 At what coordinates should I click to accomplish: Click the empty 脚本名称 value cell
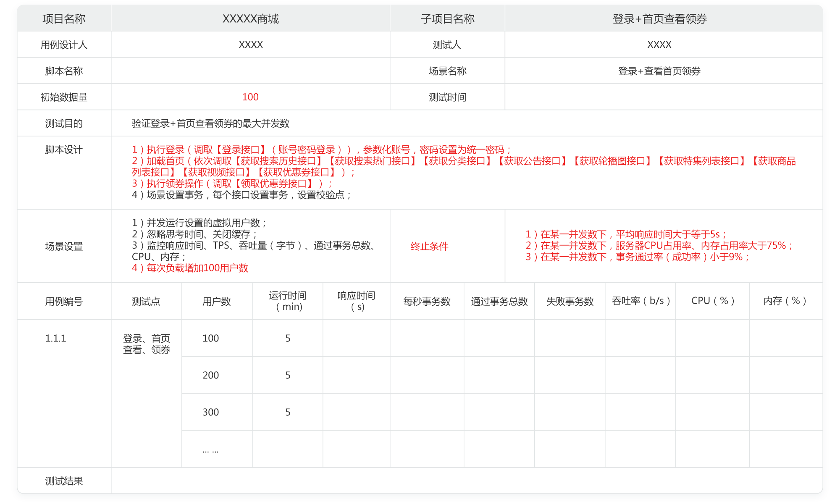pos(250,71)
